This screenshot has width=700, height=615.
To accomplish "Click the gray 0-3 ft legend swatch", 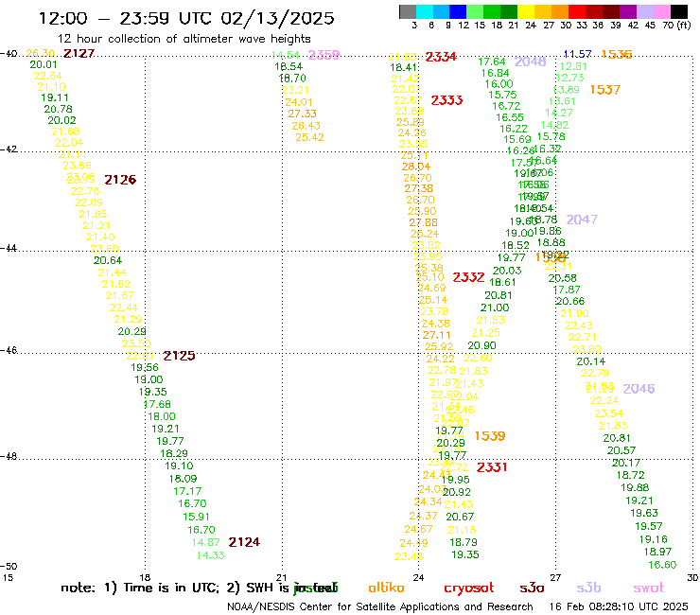I will 408,11.
